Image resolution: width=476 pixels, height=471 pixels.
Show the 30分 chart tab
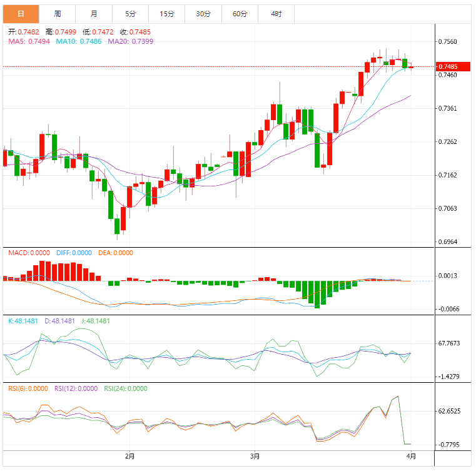pos(203,13)
